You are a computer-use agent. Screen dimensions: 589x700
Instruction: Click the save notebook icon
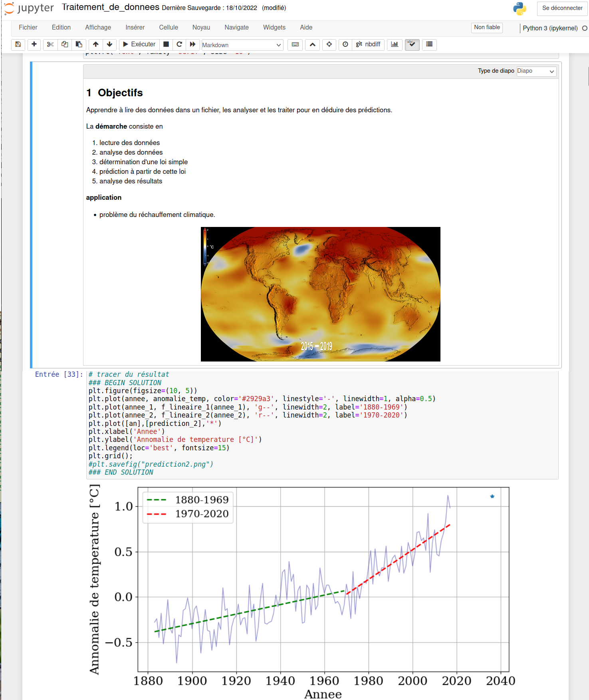[x=18, y=44]
